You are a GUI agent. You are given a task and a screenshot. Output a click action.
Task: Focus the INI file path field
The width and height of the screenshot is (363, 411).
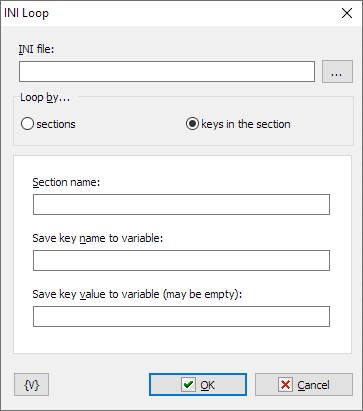[x=167, y=71]
